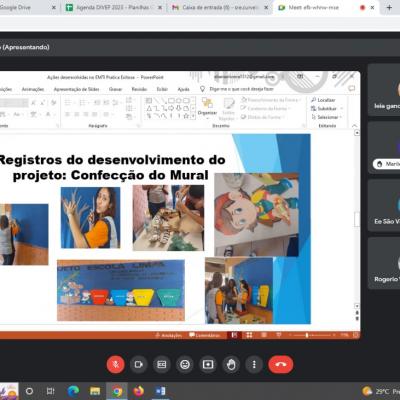Close the Agenda DIVEF 2023 tab
This screenshot has width=400, height=400.
pyautogui.click(x=160, y=7)
